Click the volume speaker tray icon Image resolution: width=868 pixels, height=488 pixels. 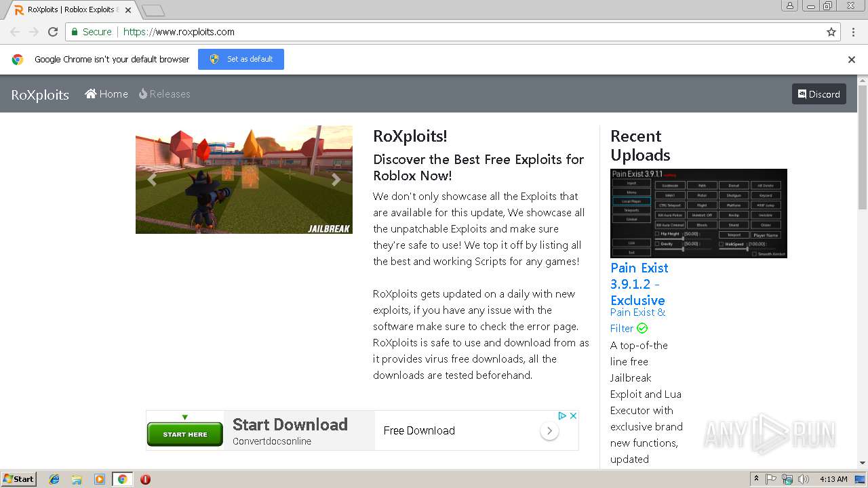[804, 479]
